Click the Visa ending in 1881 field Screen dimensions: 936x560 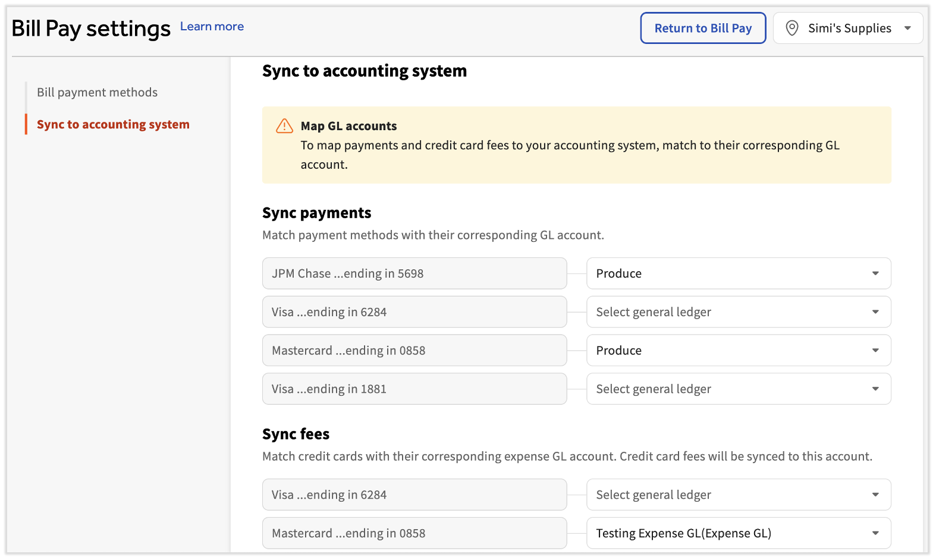[414, 389]
